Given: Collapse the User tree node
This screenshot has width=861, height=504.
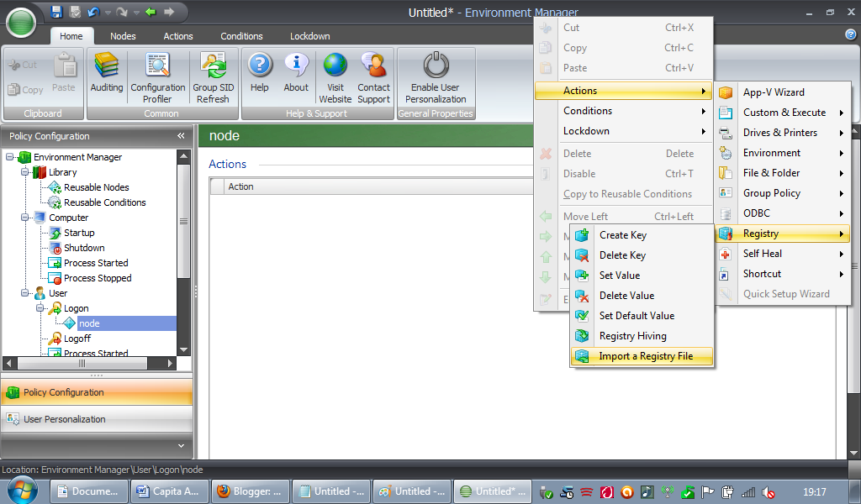Looking at the screenshot, I should coord(24,293).
